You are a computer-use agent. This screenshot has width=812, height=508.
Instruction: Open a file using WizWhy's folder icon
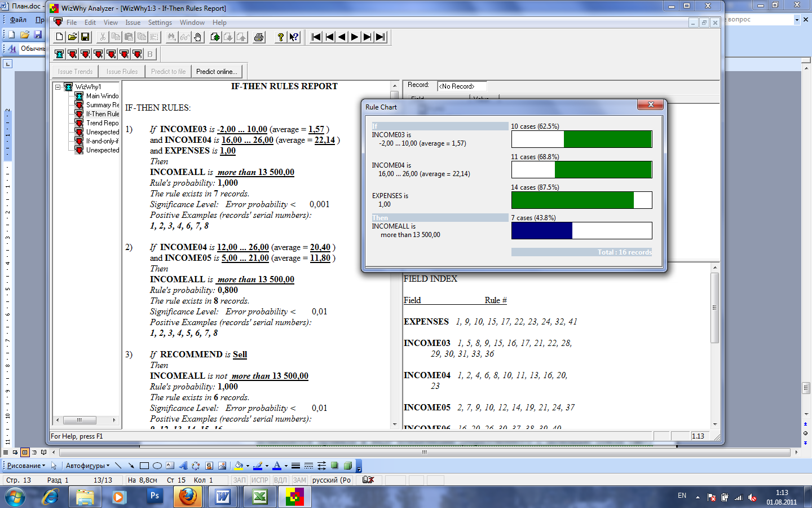72,37
